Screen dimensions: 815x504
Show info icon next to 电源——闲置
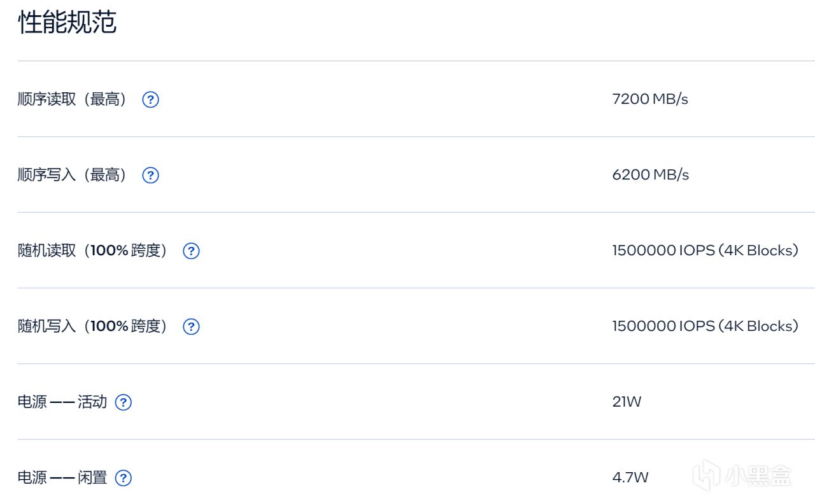coord(124,478)
